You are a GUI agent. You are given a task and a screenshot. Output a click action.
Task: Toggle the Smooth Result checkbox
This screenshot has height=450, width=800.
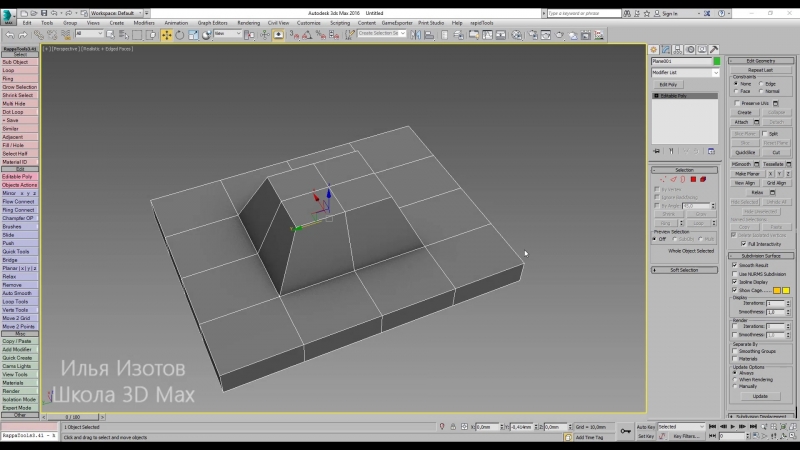736,265
